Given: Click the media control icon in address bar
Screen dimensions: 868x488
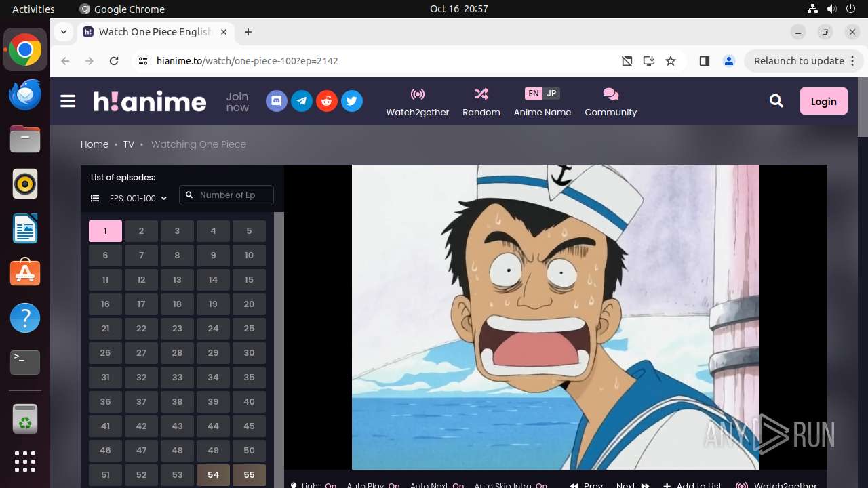Looking at the screenshot, I should [627, 61].
